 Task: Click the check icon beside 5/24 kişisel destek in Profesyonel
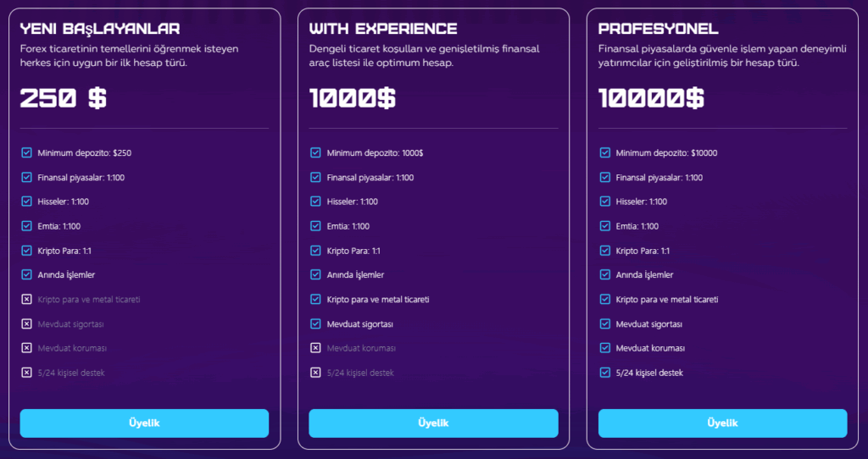(x=605, y=372)
